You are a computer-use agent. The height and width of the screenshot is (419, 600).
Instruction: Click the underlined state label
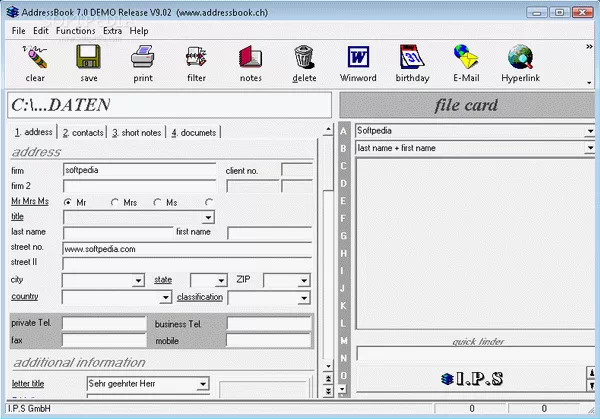tap(163, 280)
